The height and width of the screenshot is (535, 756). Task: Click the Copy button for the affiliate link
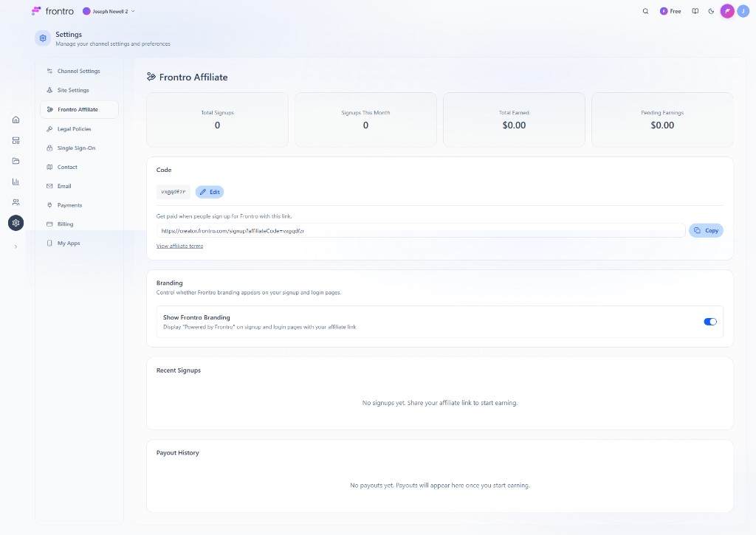click(706, 230)
